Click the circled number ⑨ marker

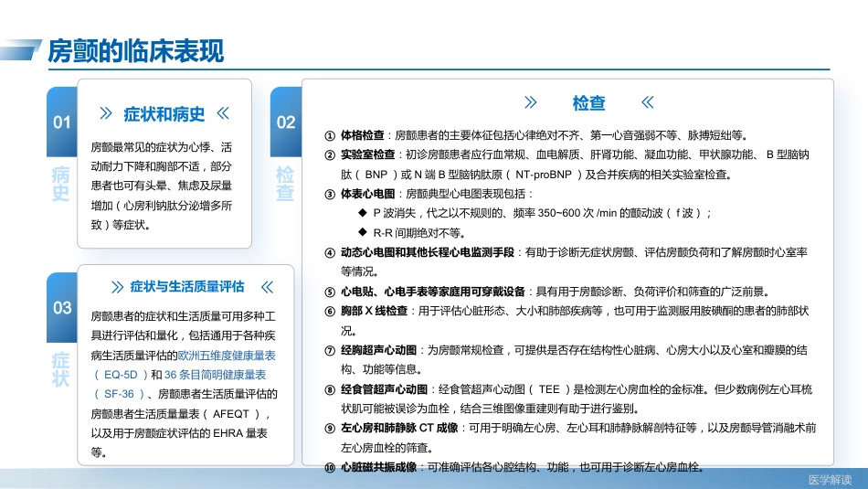pos(330,428)
